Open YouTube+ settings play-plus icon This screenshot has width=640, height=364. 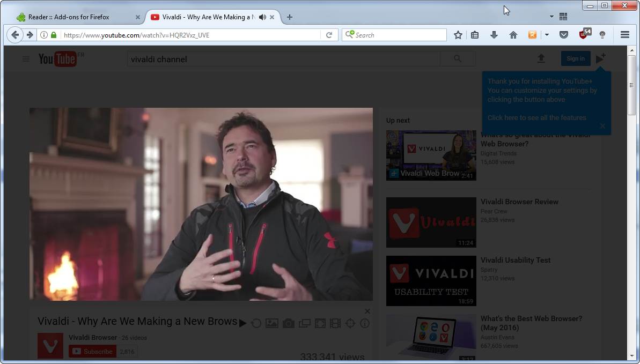click(x=600, y=58)
